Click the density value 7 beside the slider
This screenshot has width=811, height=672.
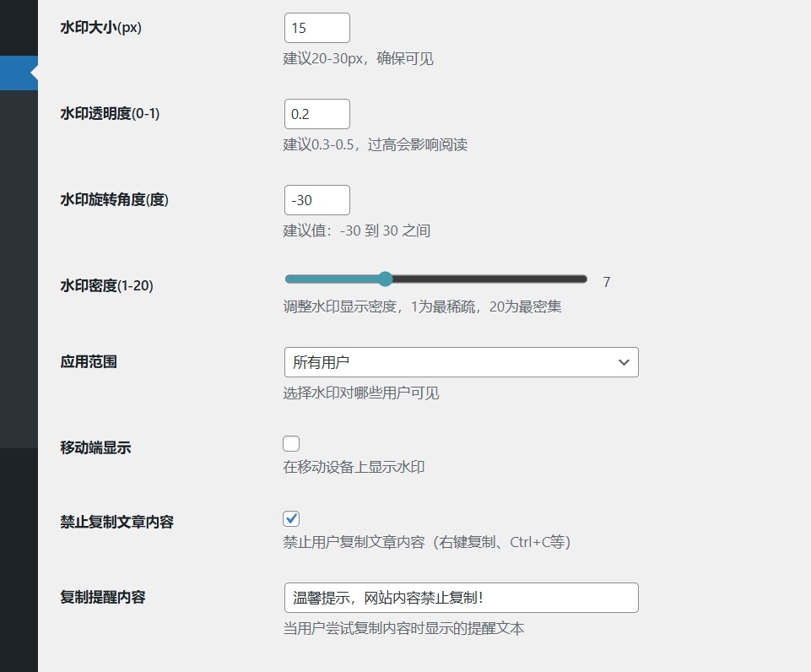pyautogui.click(x=606, y=282)
